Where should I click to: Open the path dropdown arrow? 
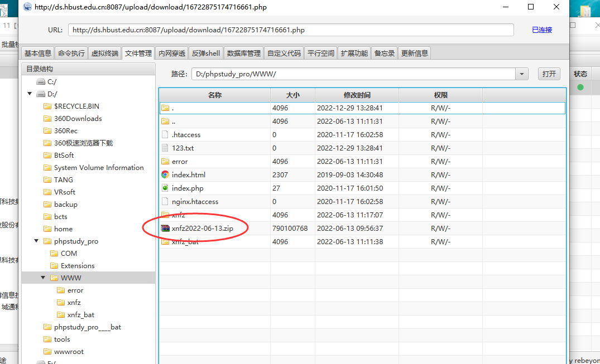click(x=521, y=74)
